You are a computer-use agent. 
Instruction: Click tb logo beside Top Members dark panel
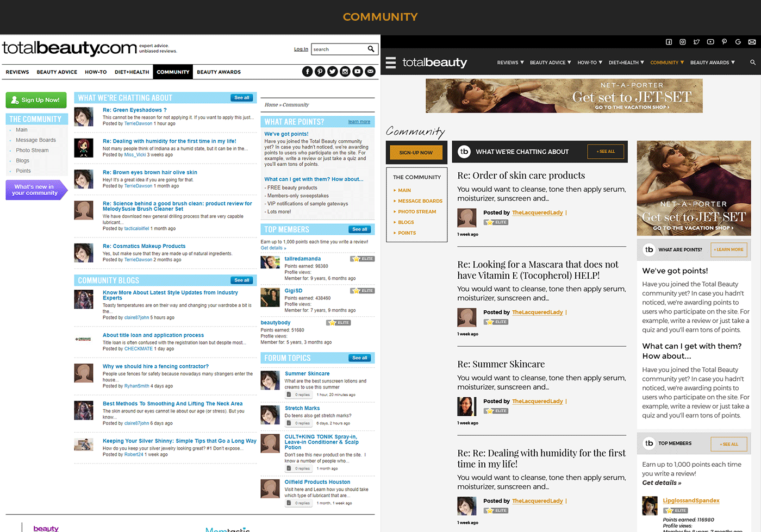click(x=649, y=443)
